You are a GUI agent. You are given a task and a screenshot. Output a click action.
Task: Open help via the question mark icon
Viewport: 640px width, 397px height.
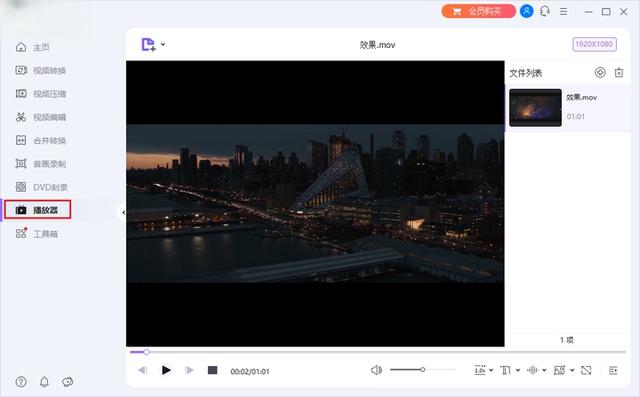[21, 382]
